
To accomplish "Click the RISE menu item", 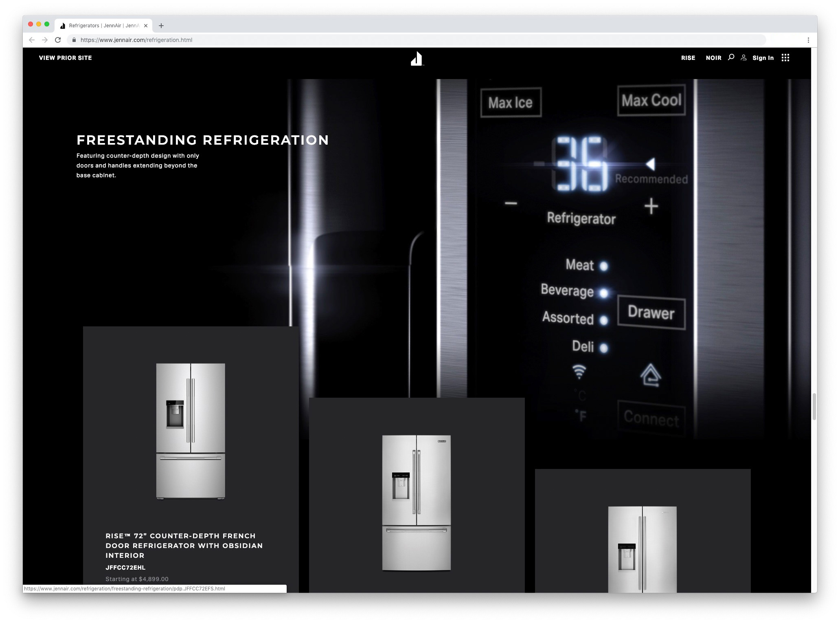I will point(688,58).
